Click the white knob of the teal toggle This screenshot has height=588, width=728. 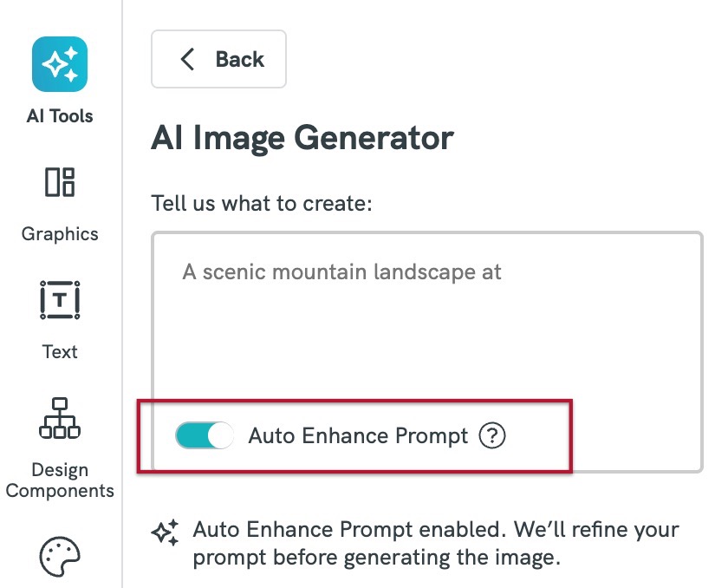tap(220, 435)
